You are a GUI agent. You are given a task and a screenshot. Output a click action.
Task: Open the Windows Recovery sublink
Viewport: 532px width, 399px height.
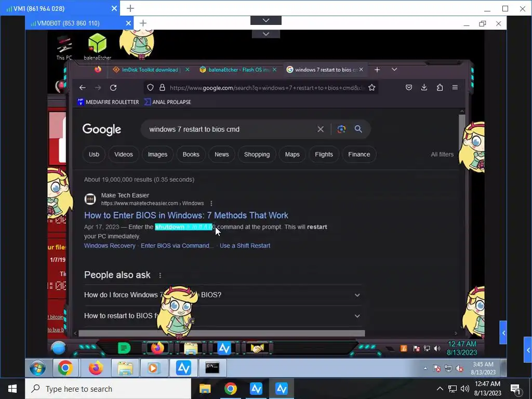click(110, 246)
